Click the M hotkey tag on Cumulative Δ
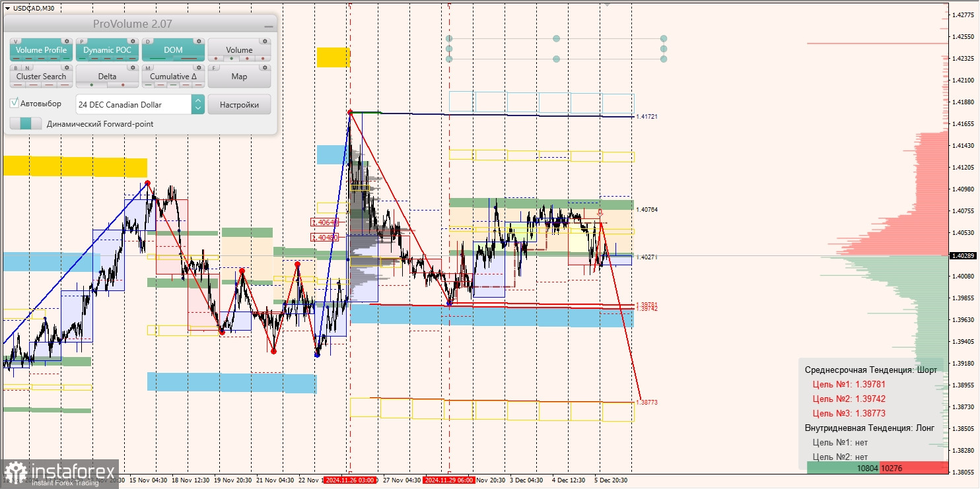The image size is (980, 489). [x=148, y=67]
